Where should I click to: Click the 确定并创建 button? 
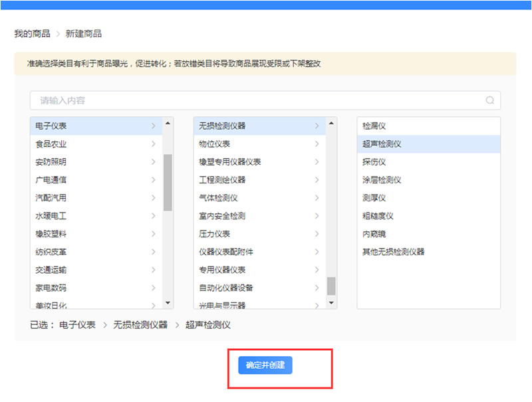pyautogui.click(x=265, y=365)
